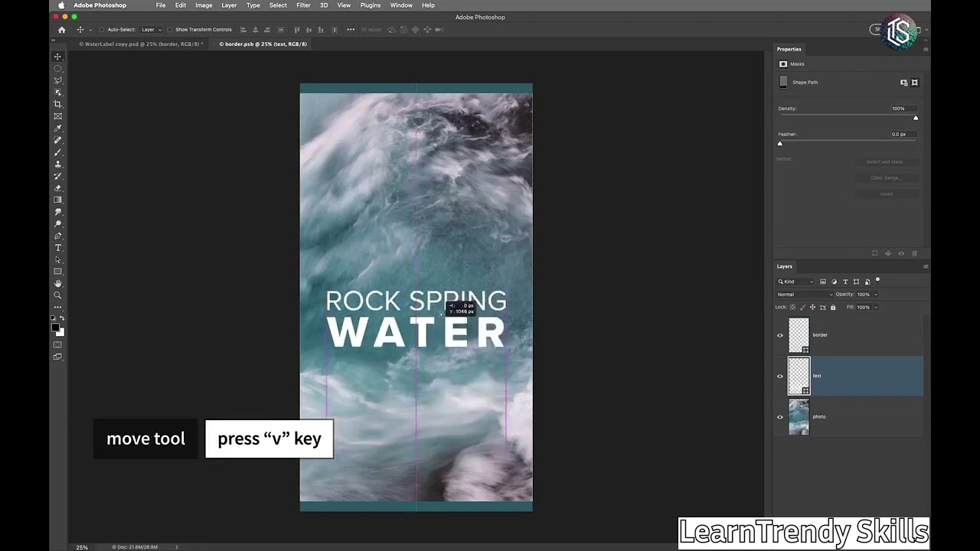Select the Brush tool
The image size is (980, 551).
point(57,152)
